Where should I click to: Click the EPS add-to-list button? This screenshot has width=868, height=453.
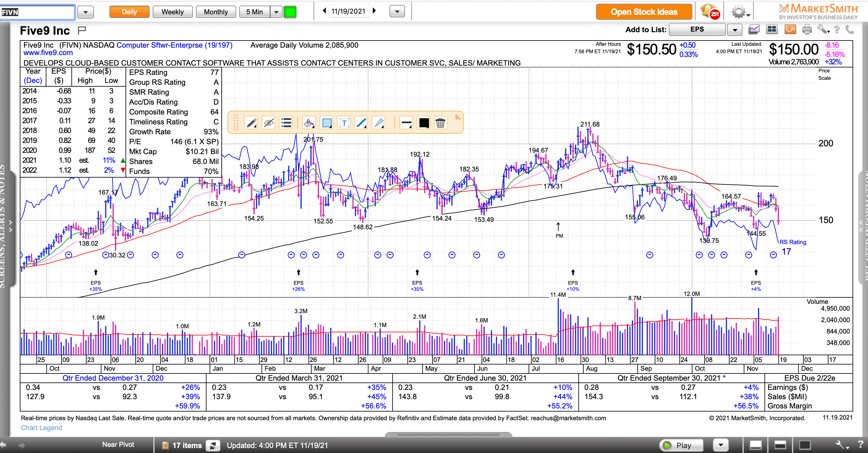pyautogui.click(x=697, y=30)
